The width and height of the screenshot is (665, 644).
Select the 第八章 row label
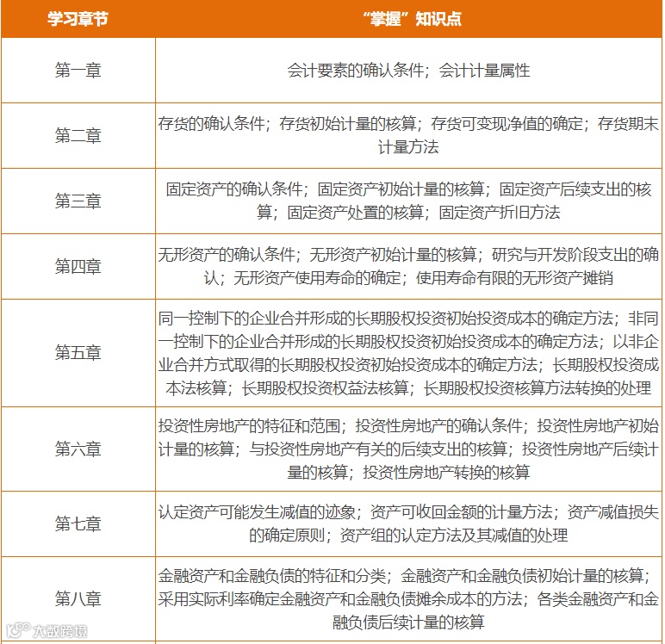[x=78, y=599]
